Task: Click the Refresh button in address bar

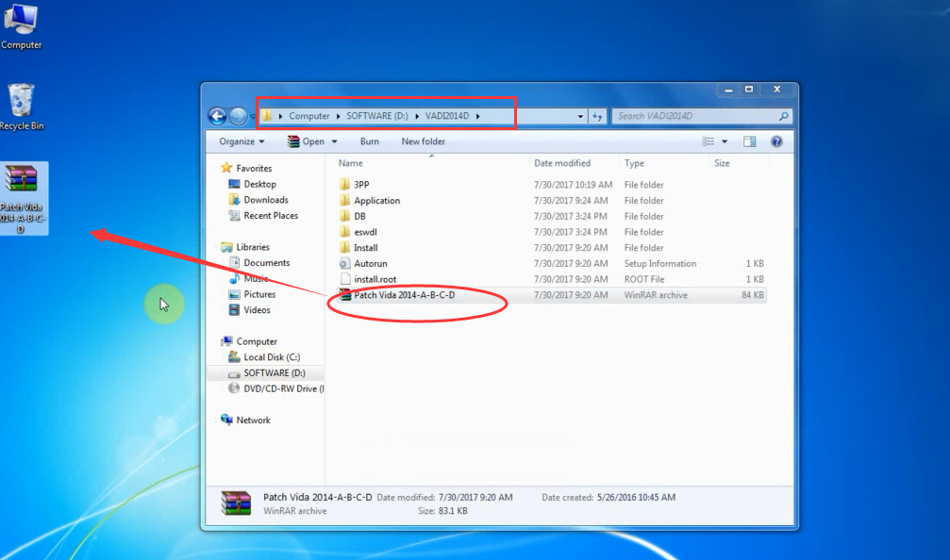Action: click(597, 116)
